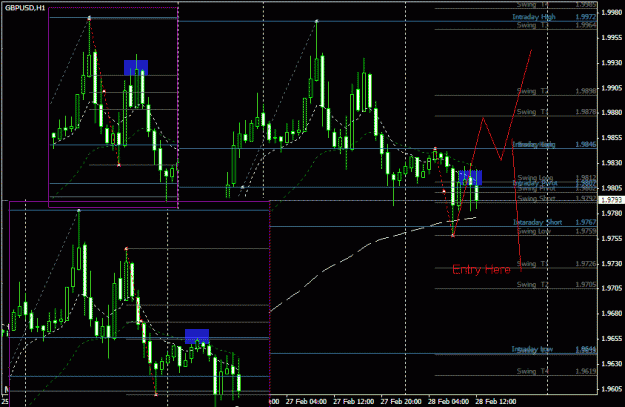The height and width of the screenshot is (407, 625).
Task: Select the blue rectangle in the upper-left inset chart
Action: coord(136,67)
